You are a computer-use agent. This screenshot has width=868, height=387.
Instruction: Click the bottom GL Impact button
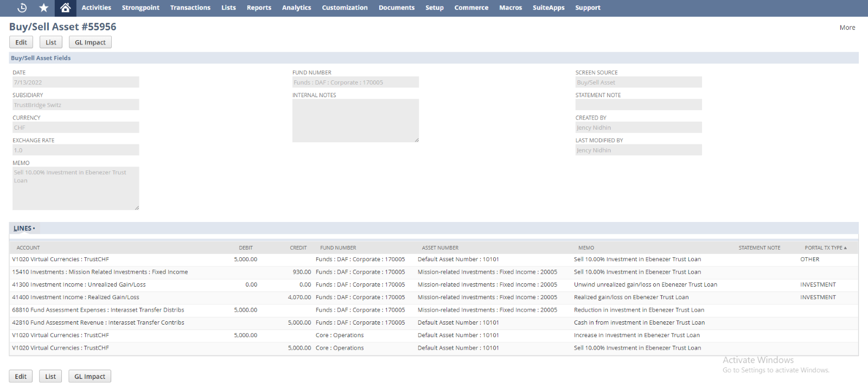tap(90, 376)
